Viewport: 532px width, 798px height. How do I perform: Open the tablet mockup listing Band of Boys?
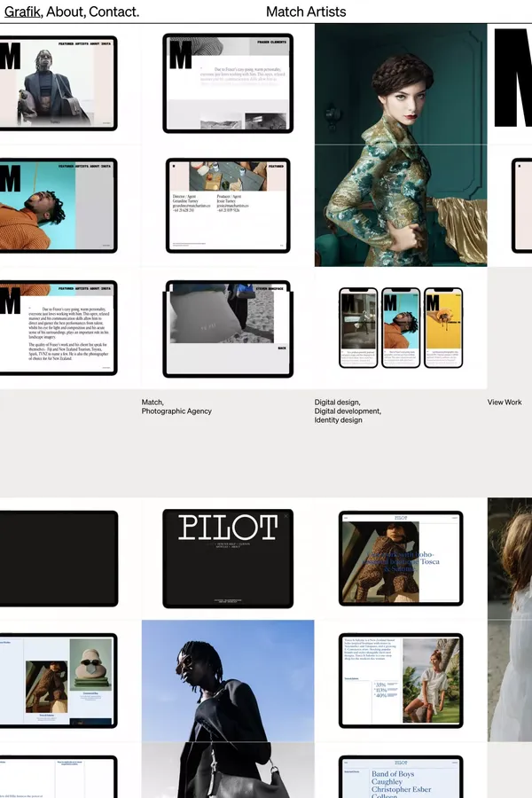pos(401,777)
